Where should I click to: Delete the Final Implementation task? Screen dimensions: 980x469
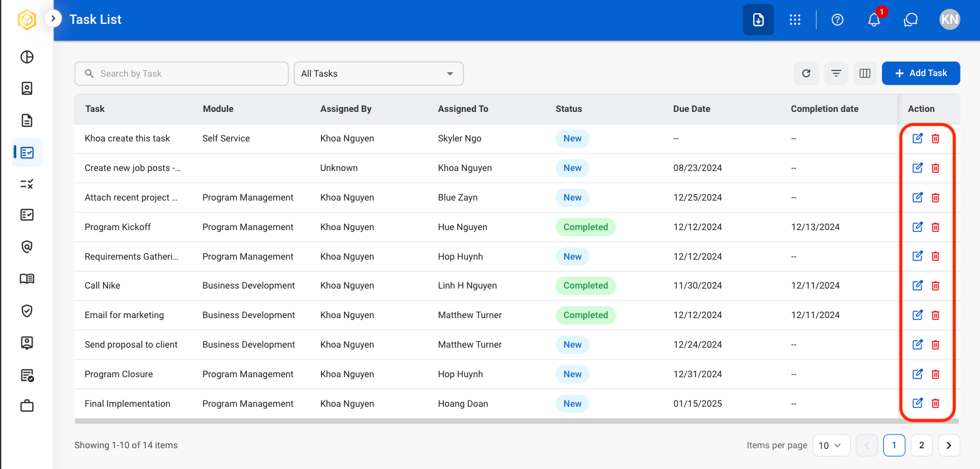point(935,403)
